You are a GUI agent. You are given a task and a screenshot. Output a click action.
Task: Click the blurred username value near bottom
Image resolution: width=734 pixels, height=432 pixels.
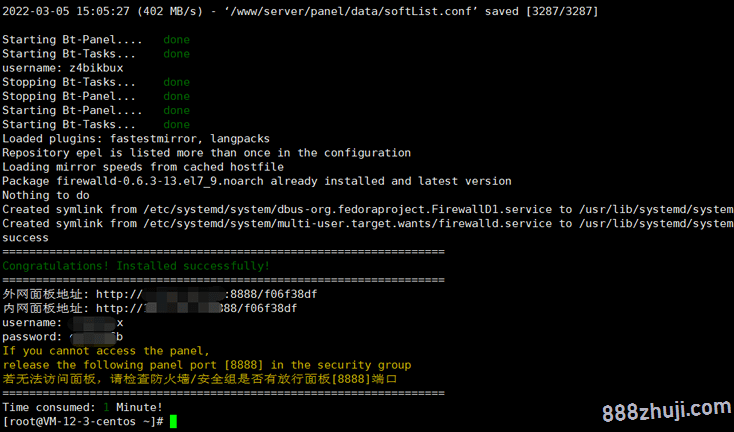coord(95,322)
